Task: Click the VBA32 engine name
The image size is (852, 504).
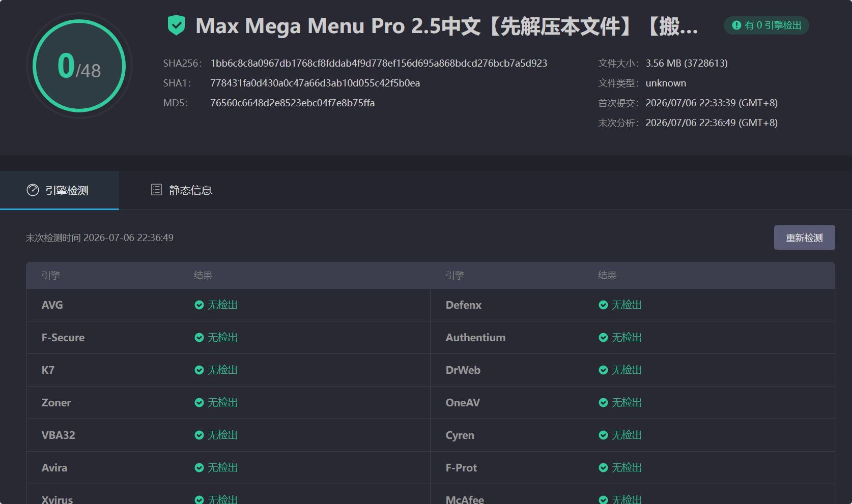Action: pyautogui.click(x=58, y=435)
